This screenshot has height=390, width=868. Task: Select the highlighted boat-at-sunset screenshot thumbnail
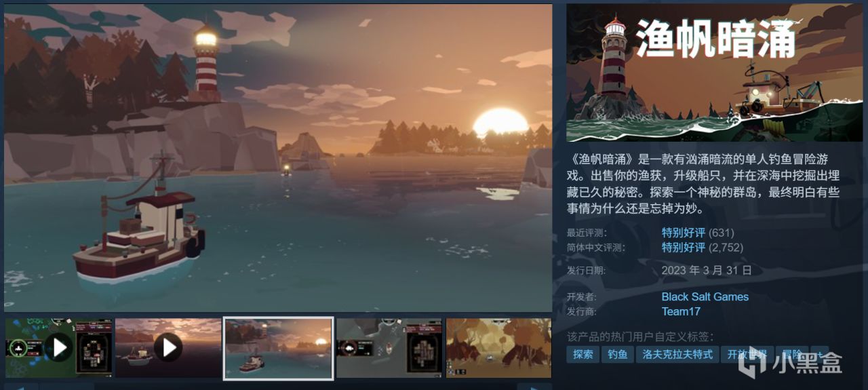279,348
